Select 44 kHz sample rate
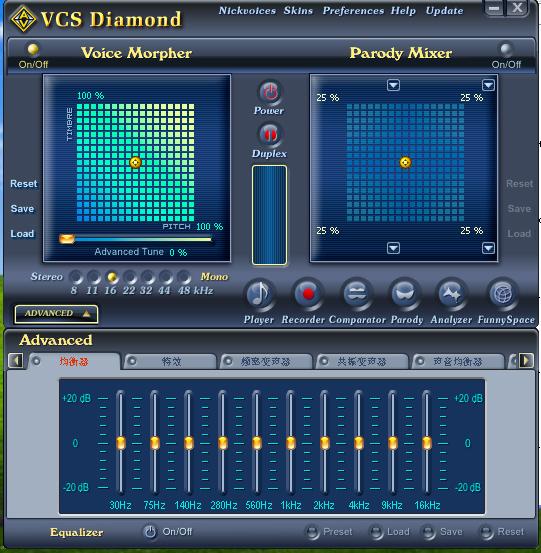The width and height of the screenshot is (541, 553). (165, 277)
